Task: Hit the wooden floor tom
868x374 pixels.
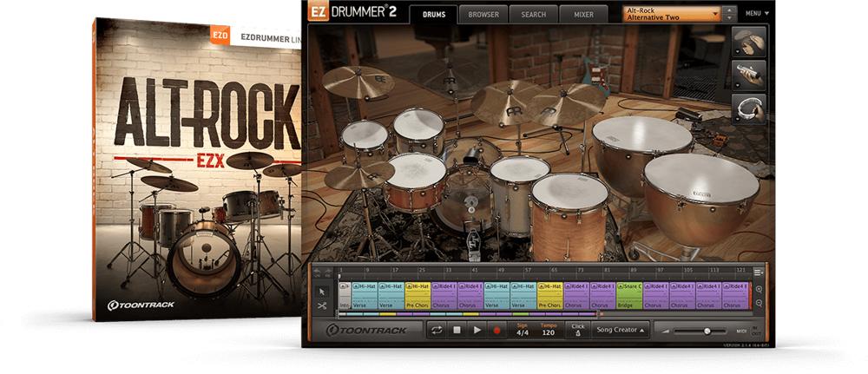Action: (x=570, y=216)
